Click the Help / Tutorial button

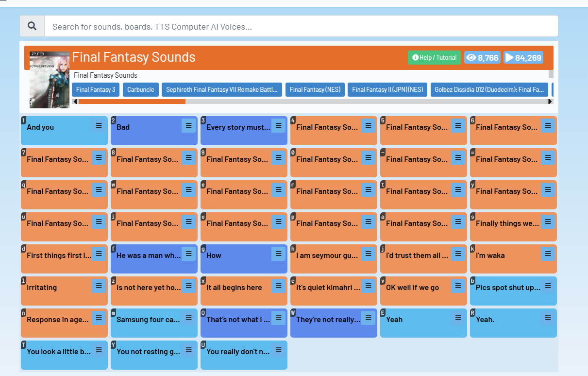pyautogui.click(x=434, y=58)
